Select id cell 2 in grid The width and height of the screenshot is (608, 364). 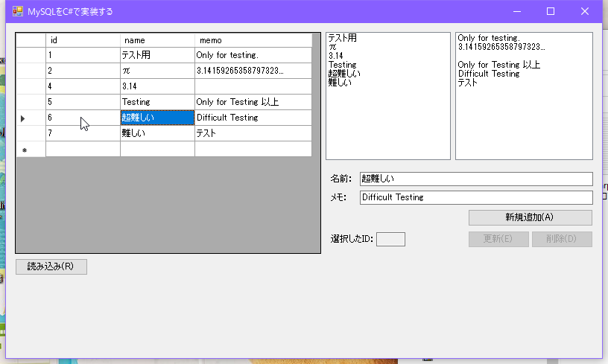point(83,71)
